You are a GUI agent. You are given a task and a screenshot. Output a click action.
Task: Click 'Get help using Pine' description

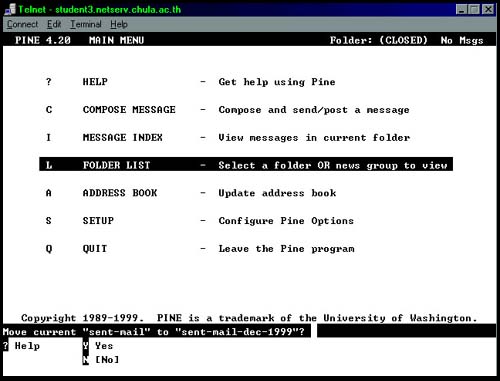coord(277,82)
